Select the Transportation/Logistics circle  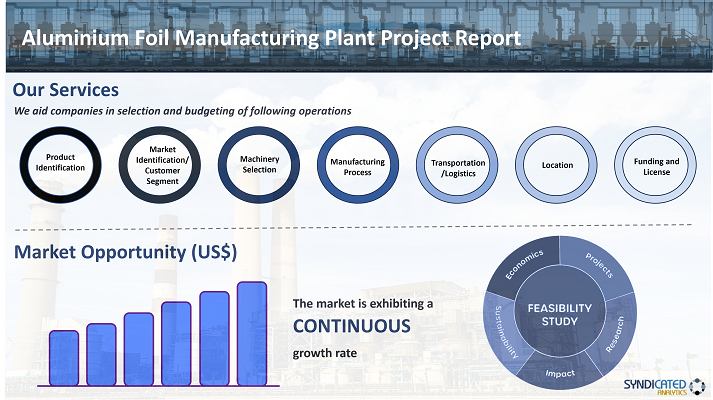[457, 167]
